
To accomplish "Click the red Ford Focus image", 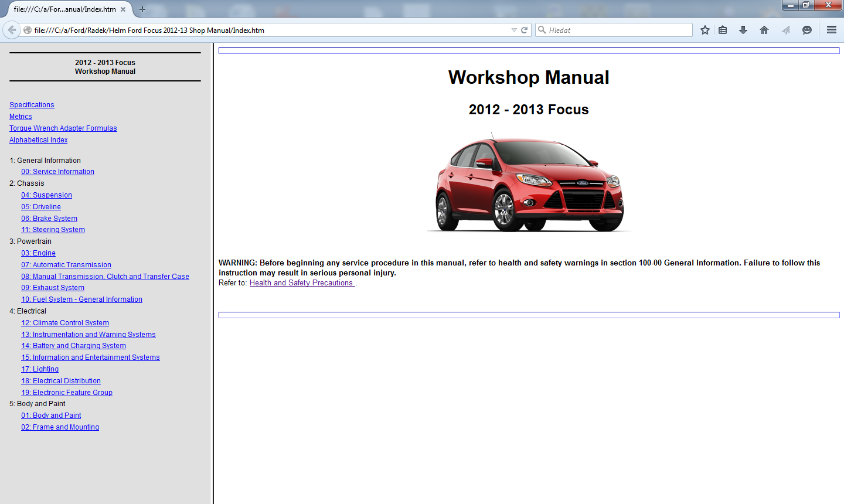I will pyautogui.click(x=529, y=183).
